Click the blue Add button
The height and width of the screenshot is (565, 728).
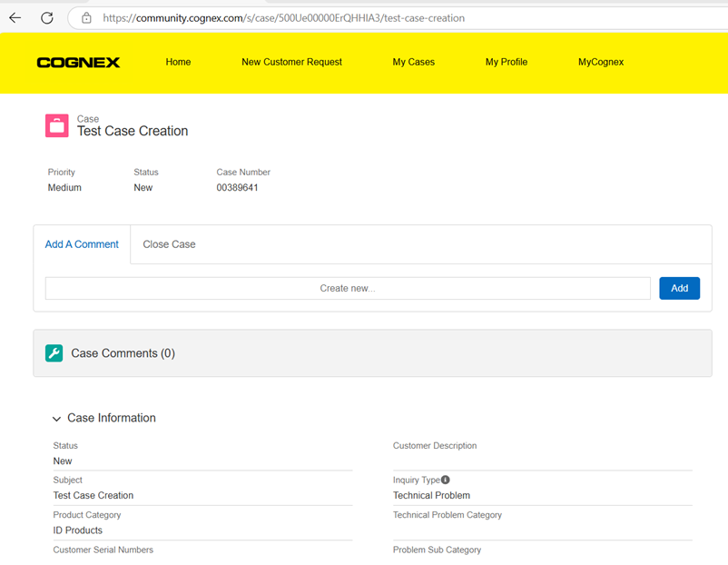679,288
